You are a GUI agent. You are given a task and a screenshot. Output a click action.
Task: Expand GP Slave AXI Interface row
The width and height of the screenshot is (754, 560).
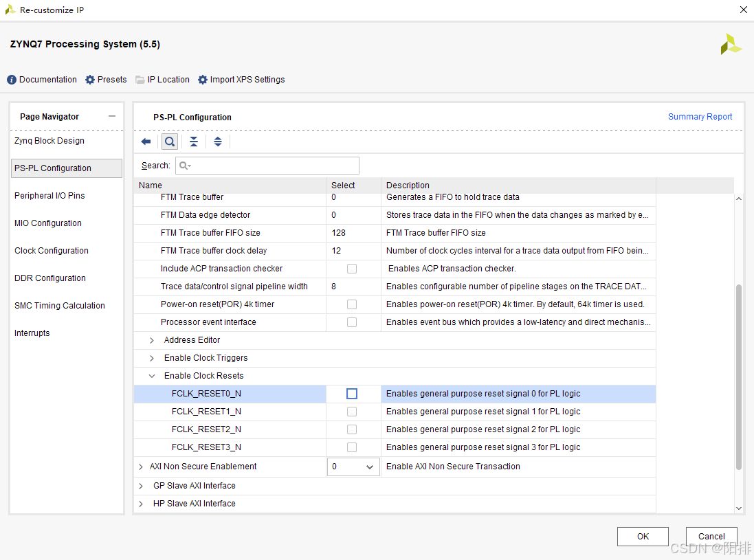[x=141, y=486]
